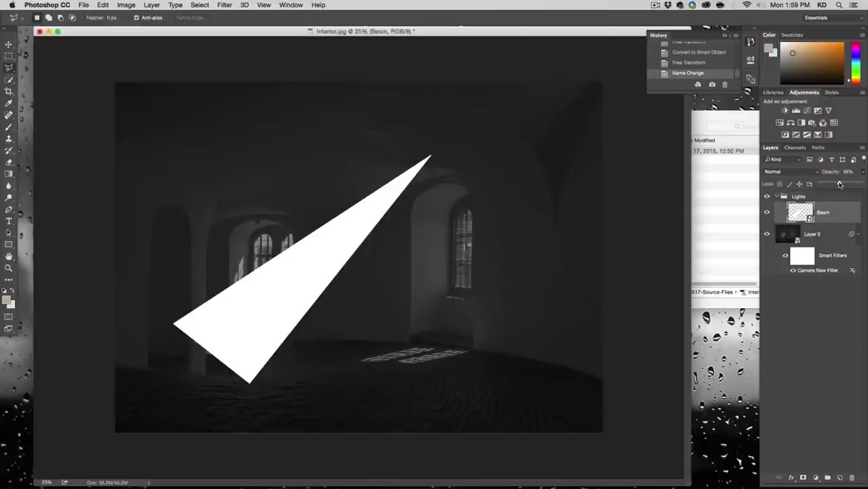Select the Zoom tool
Image resolution: width=868 pixels, height=489 pixels.
click(9, 268)
